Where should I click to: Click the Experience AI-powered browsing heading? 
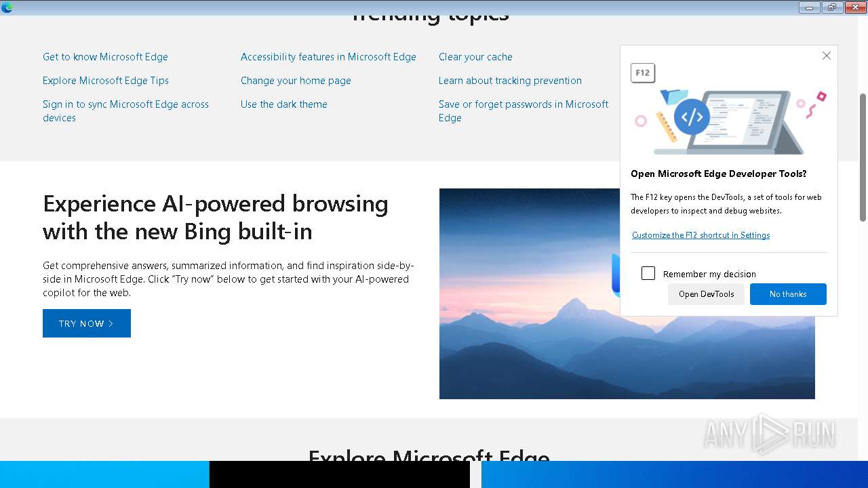coord(216,218)
